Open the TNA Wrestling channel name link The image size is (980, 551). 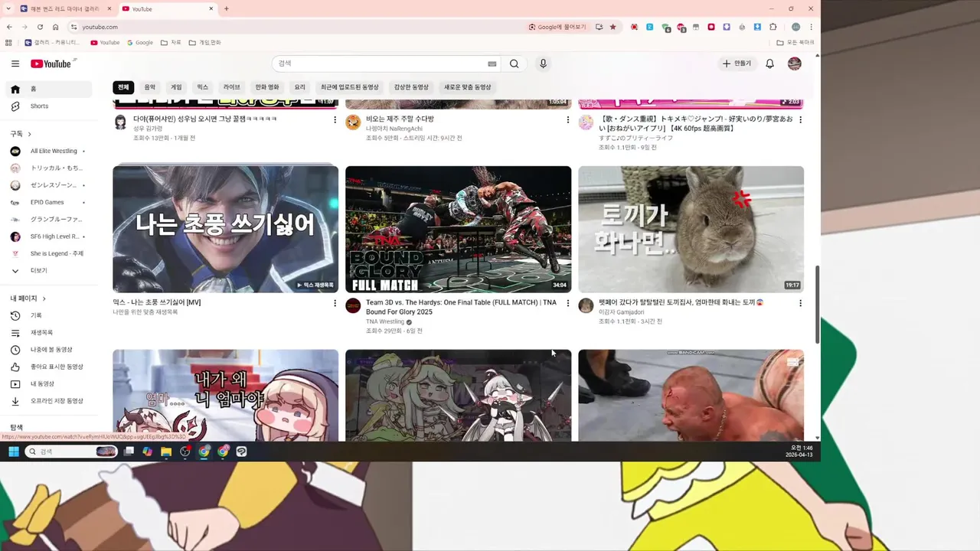click(x=385, y=322)
